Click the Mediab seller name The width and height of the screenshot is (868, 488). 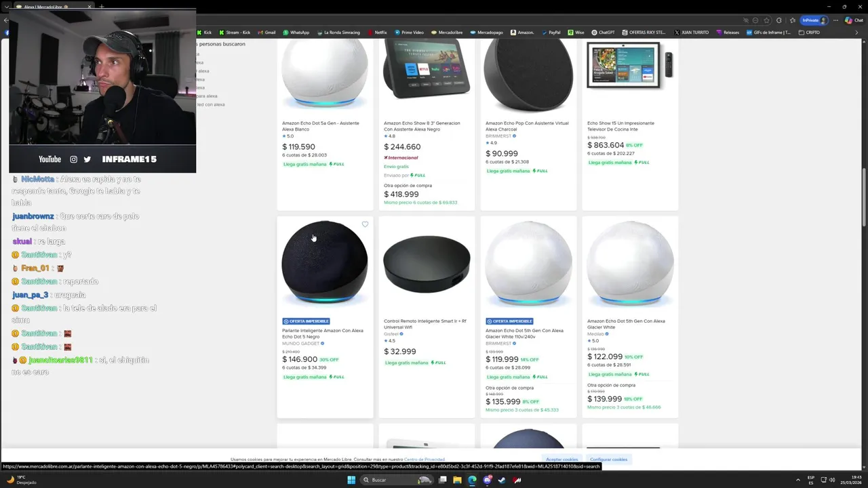click(595, 333)
